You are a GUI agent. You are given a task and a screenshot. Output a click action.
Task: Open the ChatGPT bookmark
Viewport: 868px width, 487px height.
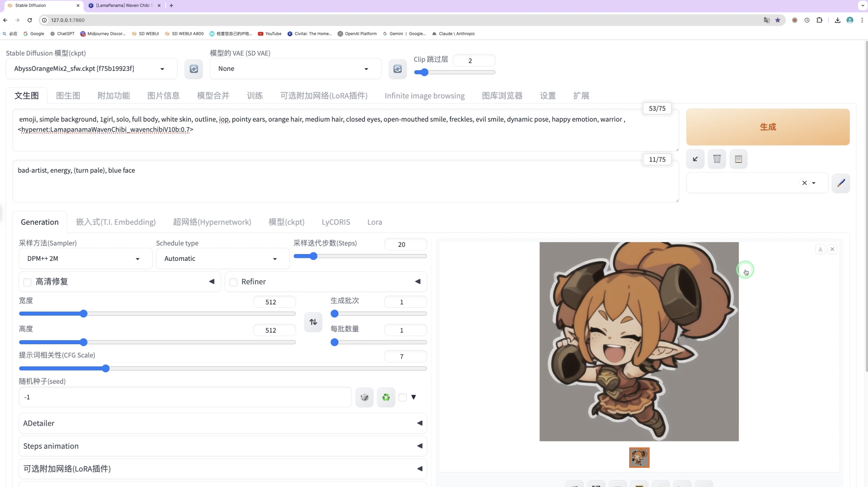[x=62, y=34]
